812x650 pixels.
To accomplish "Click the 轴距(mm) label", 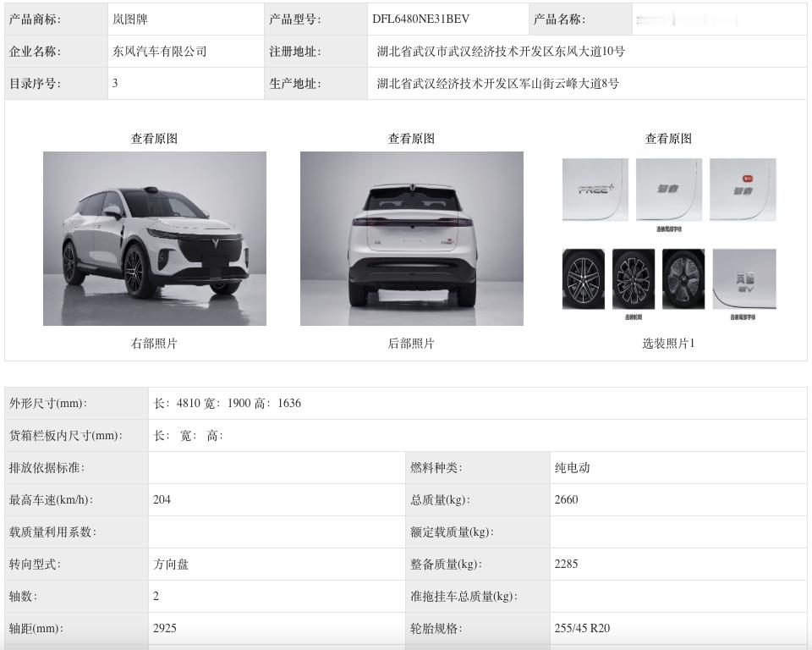I will 36,628.
